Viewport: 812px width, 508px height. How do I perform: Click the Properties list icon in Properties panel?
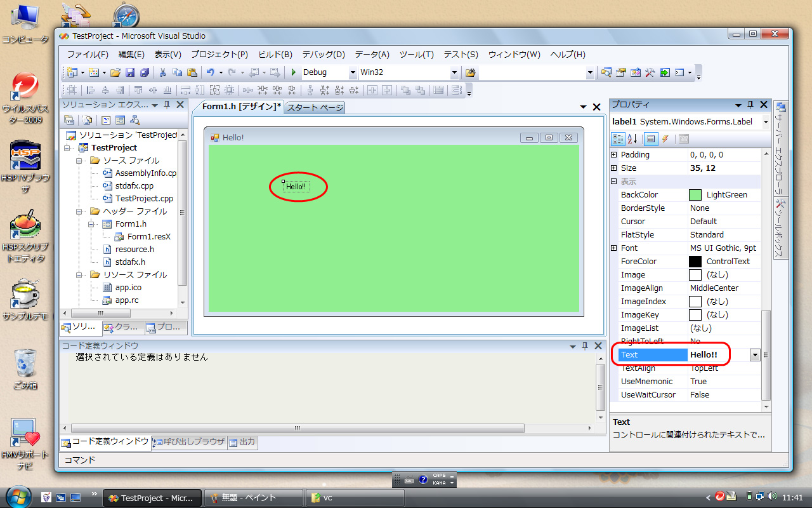(650, 139)
